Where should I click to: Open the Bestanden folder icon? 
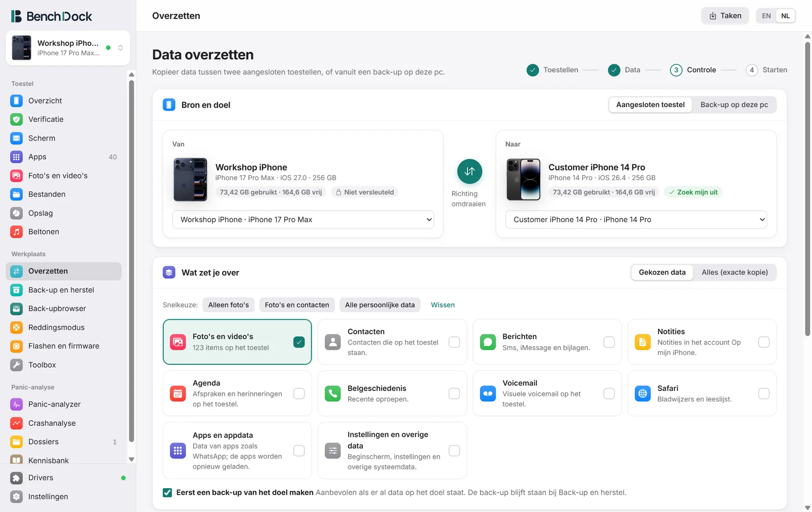point(17,194)
